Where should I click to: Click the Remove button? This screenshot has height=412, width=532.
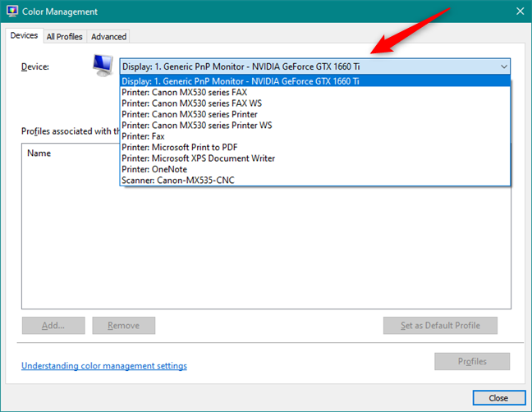123,326
